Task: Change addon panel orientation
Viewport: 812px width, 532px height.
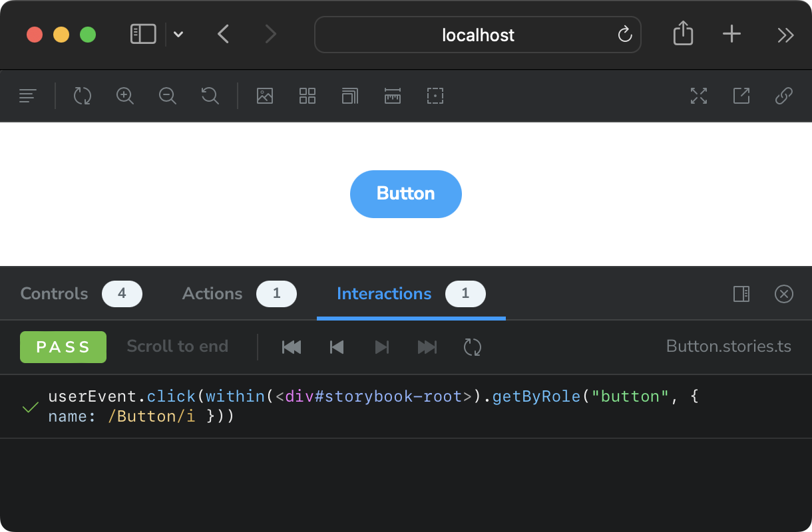Action: point(741,294)
